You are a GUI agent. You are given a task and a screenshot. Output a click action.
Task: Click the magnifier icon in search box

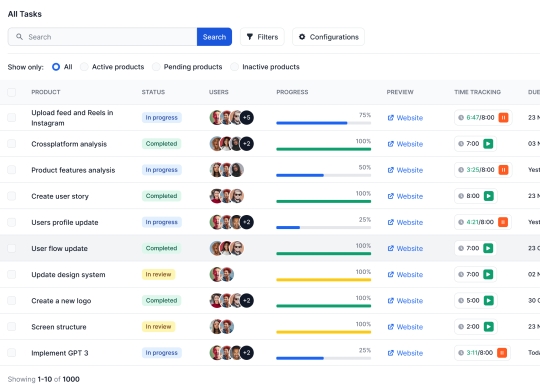20,37
